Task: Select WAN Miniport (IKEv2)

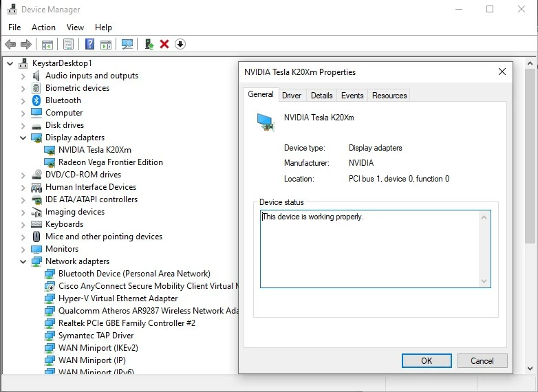Action: click(x=98, y=348)
